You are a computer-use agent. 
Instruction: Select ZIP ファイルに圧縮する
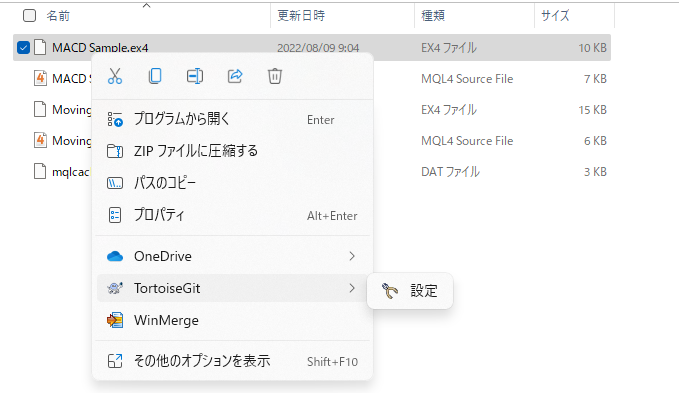(x=233, y=151)
